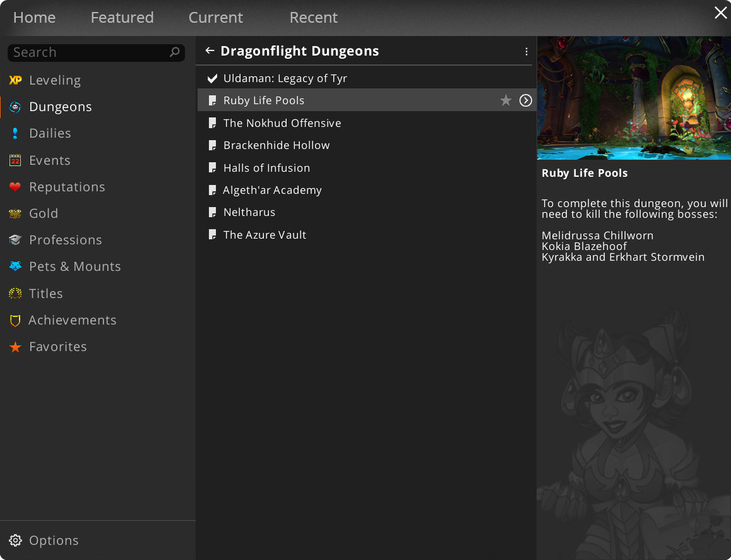Screen dimensions: 731x560
Task: Click the checkmark beside Uldaman: Legacy of Tyr
Action: point(212,78)
